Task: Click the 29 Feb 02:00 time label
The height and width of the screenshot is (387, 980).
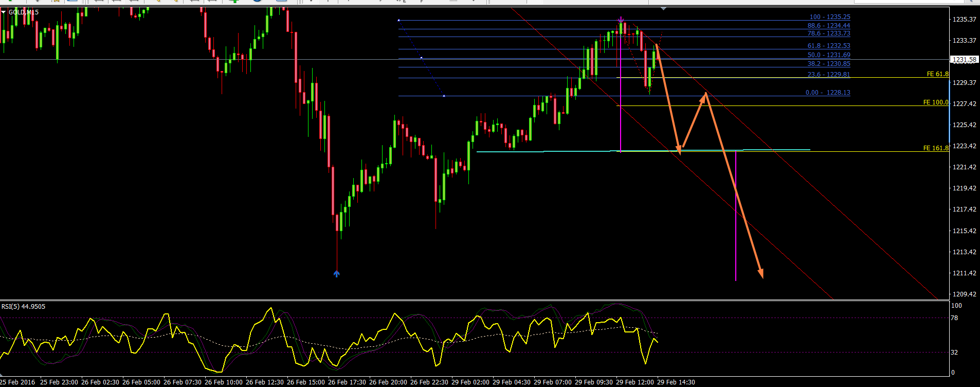Action: pyautogui.click(x=470, y=382)
